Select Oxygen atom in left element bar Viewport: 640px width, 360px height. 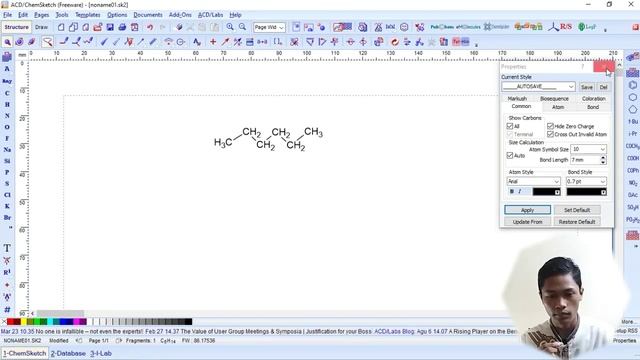coord(7,127)
